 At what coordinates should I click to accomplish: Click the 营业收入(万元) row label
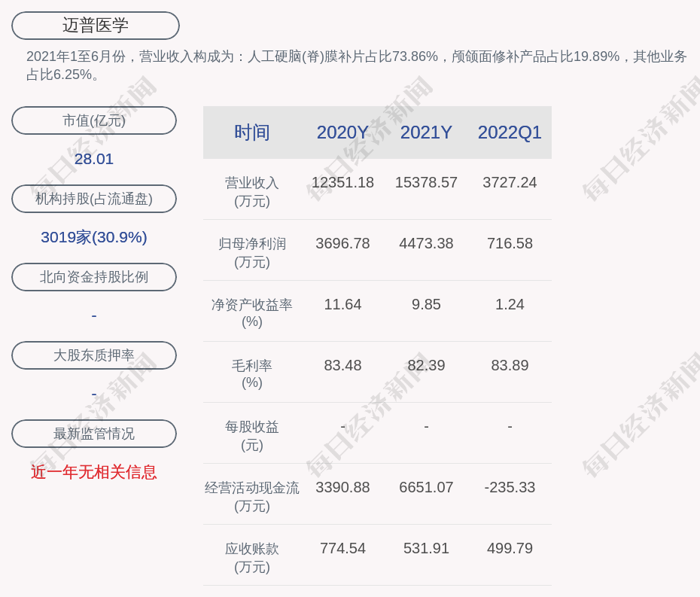coord(251,192)
